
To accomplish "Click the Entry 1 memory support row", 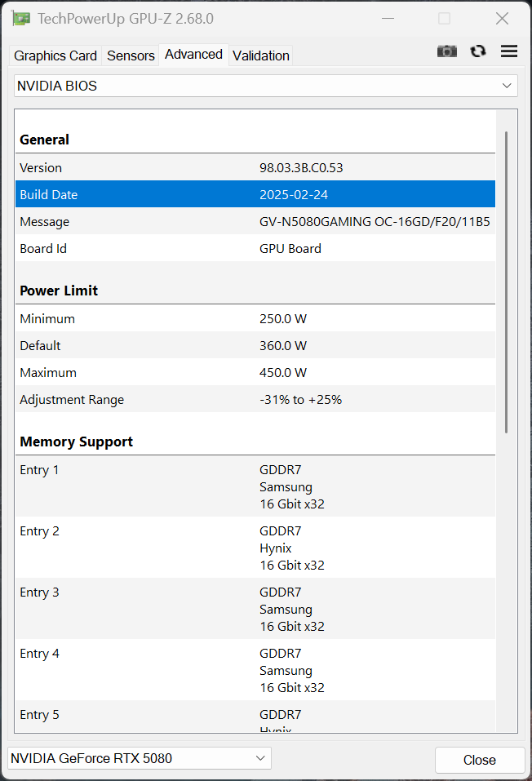I will (x=255, y=486).
